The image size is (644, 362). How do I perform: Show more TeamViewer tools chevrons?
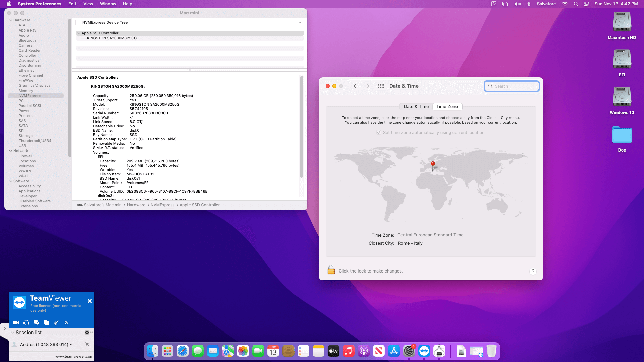pos(66,323)
